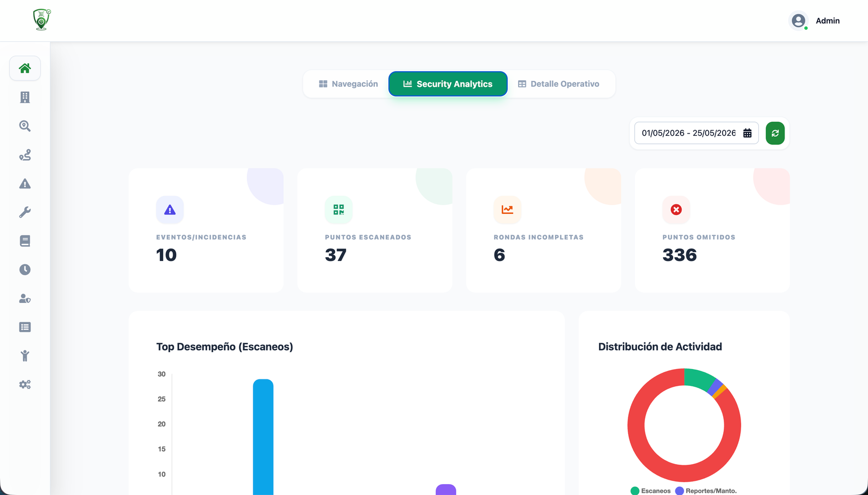Open the Home dashboard sidebar icon
The image size is (868, 495).
(x=25, y=68)
